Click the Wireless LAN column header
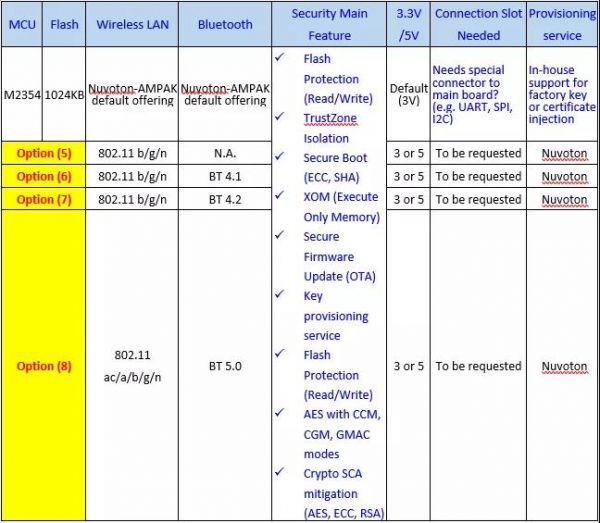Image resolution: width=600 pixels, height=523 pixels. tap(132, 24)
